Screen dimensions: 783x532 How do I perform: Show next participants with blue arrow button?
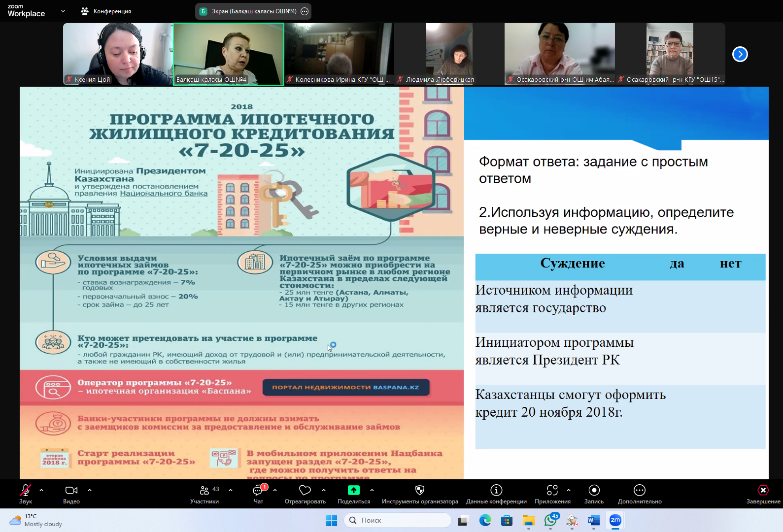pos(740,54)
